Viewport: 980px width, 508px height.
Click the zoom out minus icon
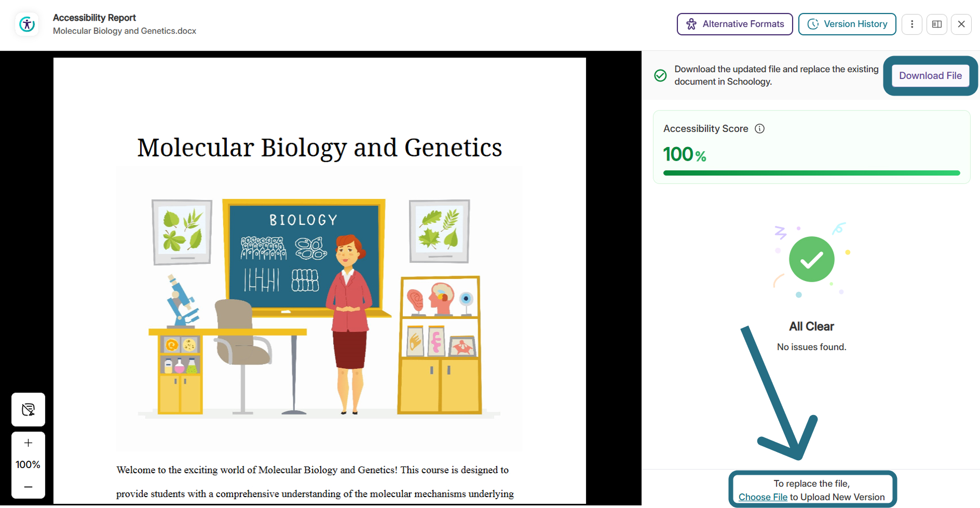pyautogui.click(x=28, y=487)
